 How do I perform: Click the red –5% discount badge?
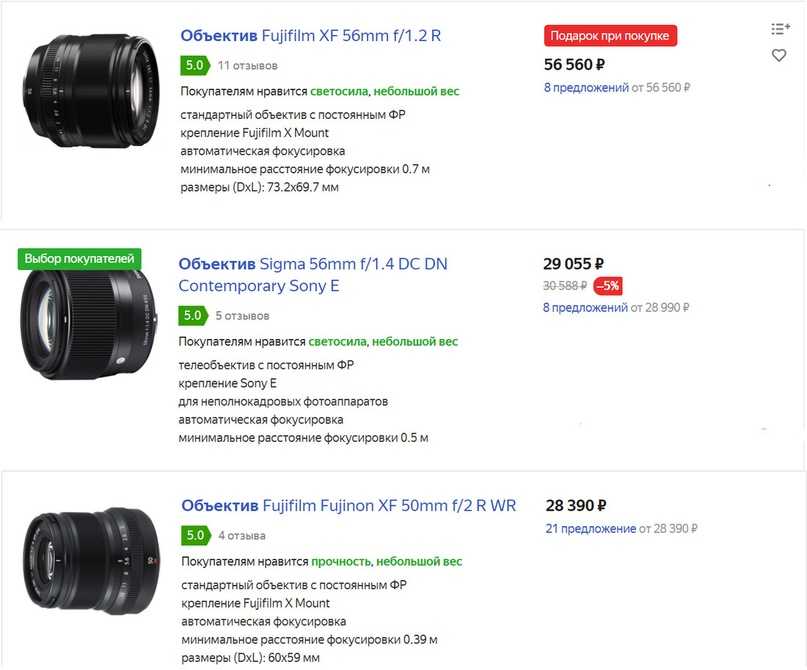(x=608, y=286)
